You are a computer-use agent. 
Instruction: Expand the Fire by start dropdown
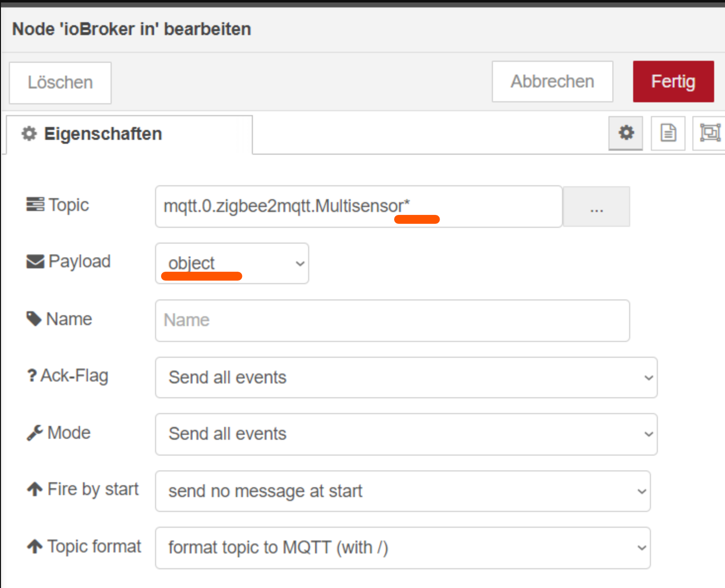point(403,491)
